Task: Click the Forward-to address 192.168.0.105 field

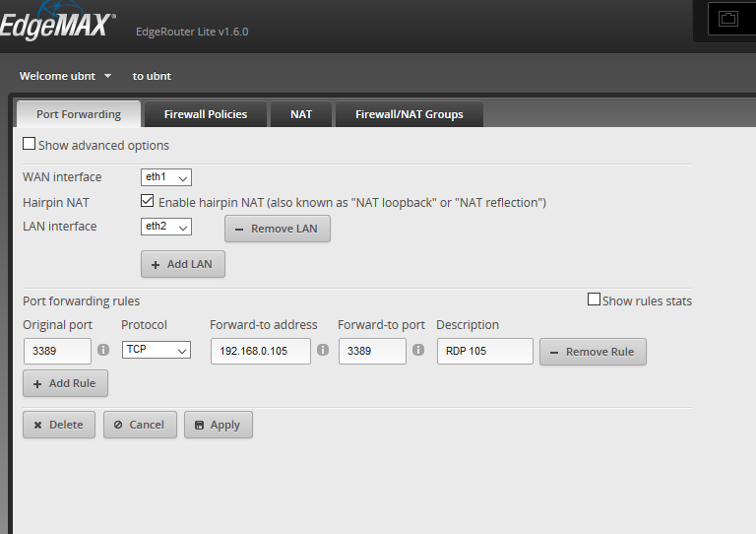Action: [260, 351]
